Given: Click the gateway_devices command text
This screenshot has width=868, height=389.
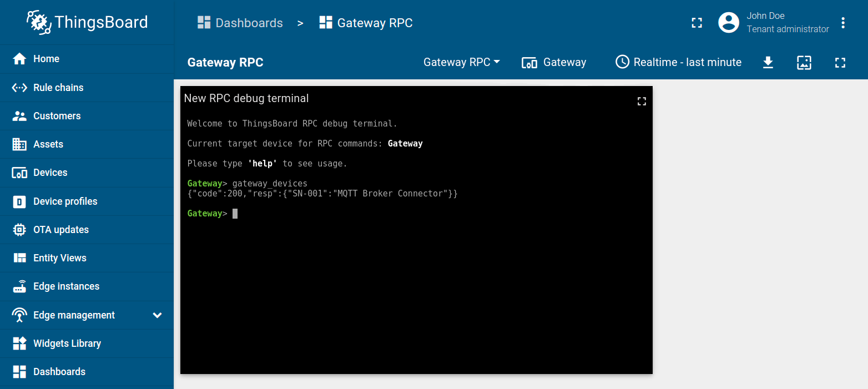Looking at the screenshot, I should 270,183.
